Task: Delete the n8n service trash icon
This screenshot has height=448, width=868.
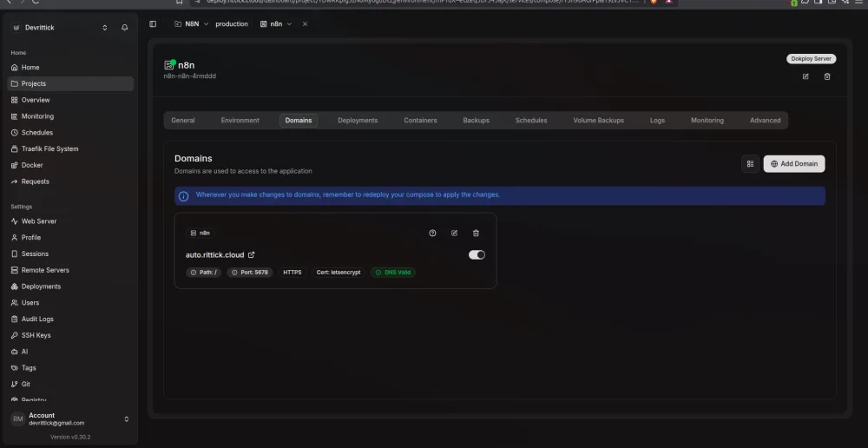Action: click(827, 76)
